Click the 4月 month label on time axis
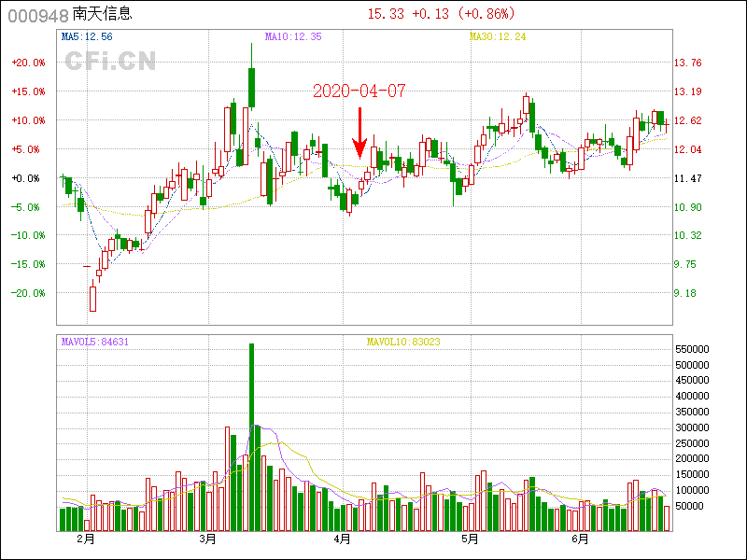The height and width of the screenshot is (560, 747). (342, 539)
